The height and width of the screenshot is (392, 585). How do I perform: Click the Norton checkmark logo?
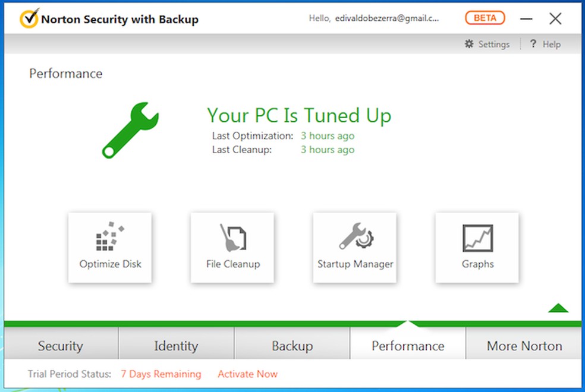click(29, 19)
